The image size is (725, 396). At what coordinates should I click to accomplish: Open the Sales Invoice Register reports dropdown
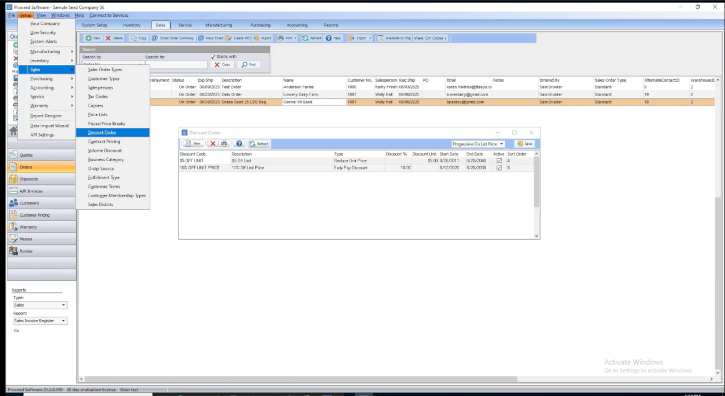(x=40, y=321)
